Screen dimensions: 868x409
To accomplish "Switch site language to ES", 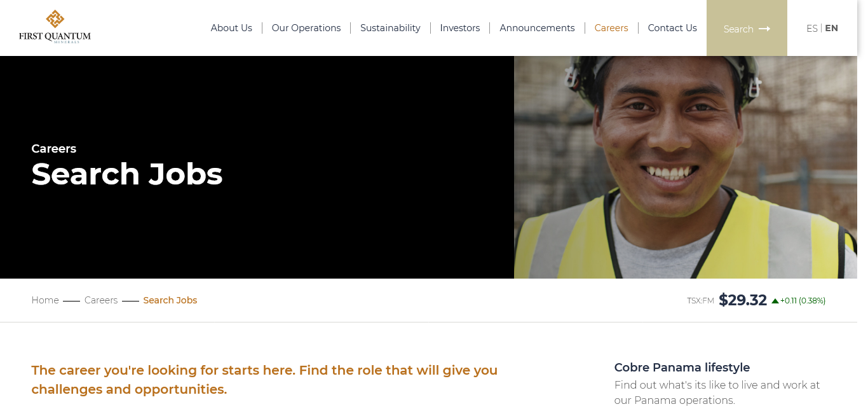I will (811, 28).
